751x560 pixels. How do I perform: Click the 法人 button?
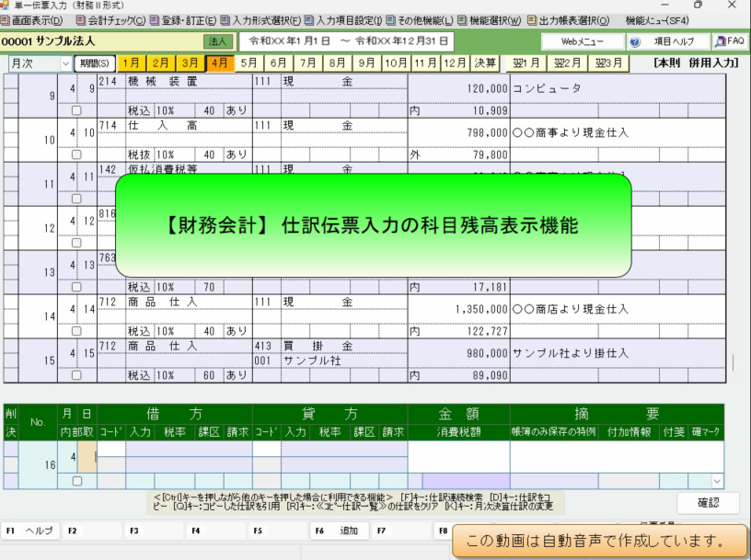click(x=217, y=41)
